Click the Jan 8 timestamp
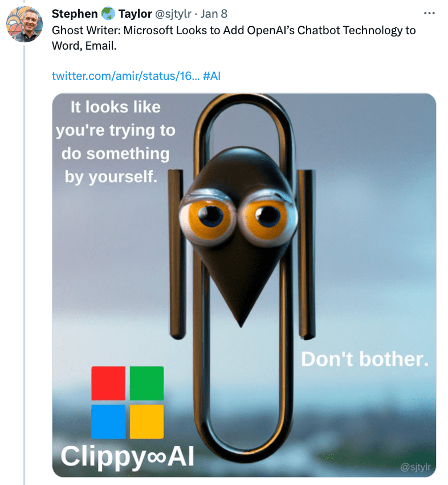The height and width of the screenshot is (485, 448). (213, 14)
